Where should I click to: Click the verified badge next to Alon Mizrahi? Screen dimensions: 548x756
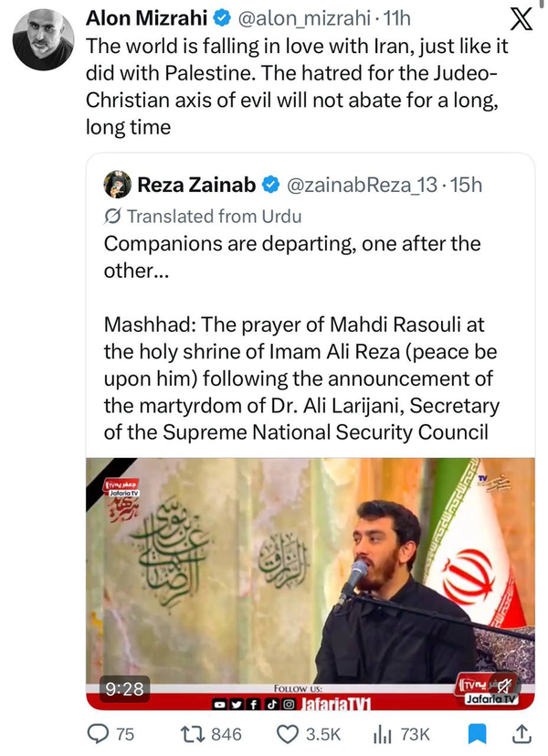coord(223,18)
